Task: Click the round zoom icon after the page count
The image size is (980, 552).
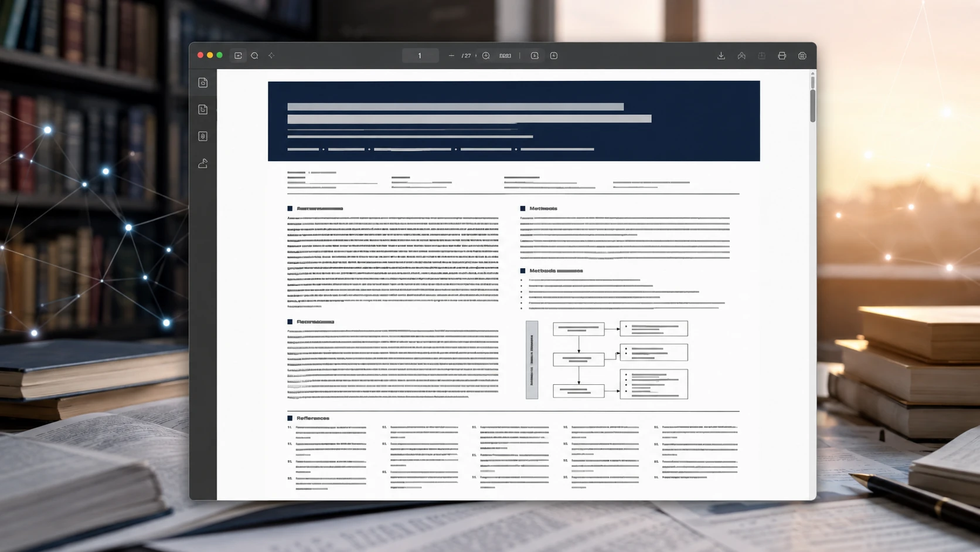Action: pos(486,56)
